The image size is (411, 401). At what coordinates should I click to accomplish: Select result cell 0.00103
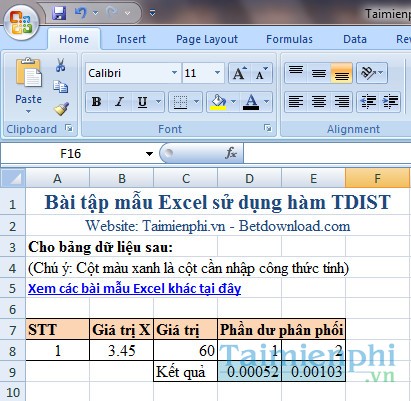313,372
